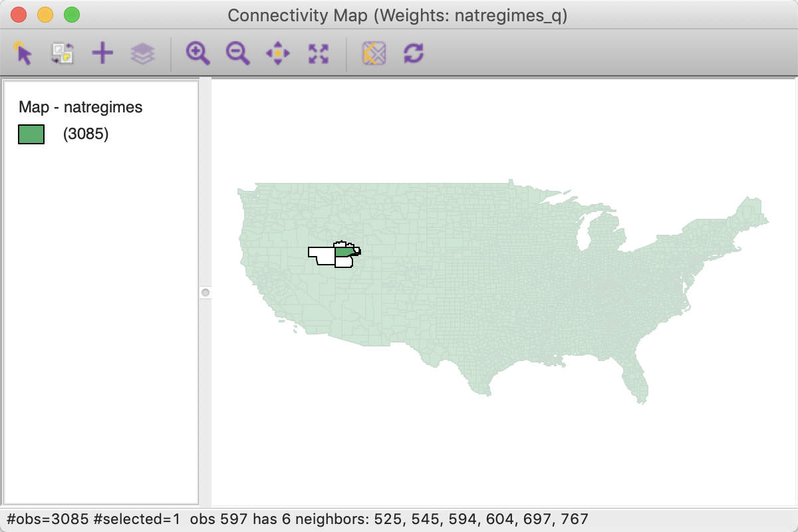Viewport: 798px width, 532px height.
Task: Click the green legend color swatch
Action: point(31,134)
